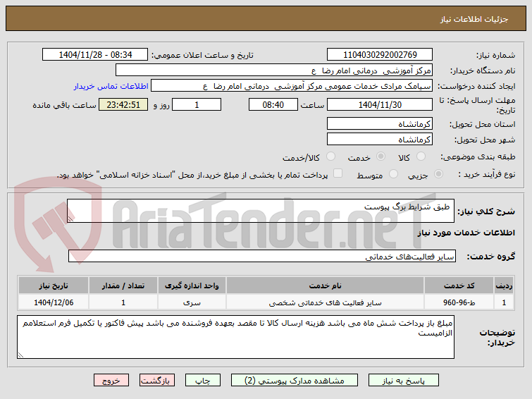Click the کد خدمت column header
Image resolution: width=532 pixels, height=399 pixels.
tap(459, 286)
